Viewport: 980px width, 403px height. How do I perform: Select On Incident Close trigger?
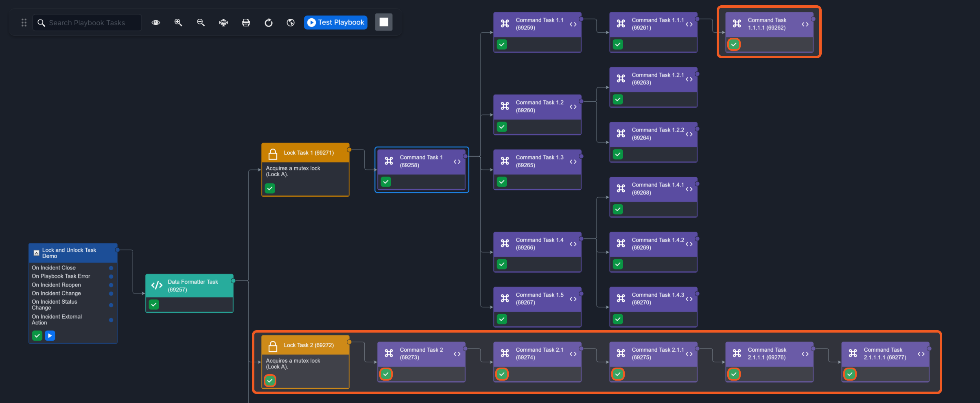[x=54, y=268]
